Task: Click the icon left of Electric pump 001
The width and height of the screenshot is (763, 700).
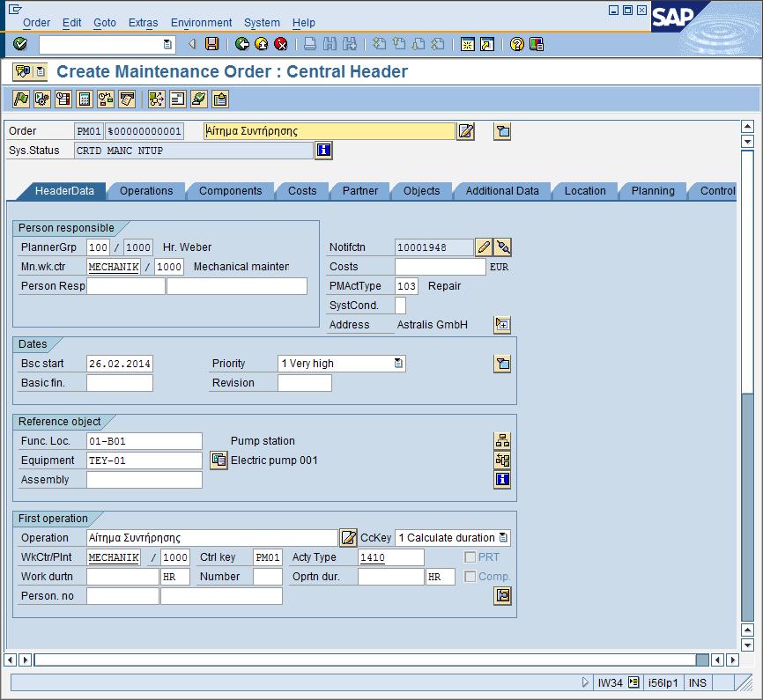Action: 219,461
